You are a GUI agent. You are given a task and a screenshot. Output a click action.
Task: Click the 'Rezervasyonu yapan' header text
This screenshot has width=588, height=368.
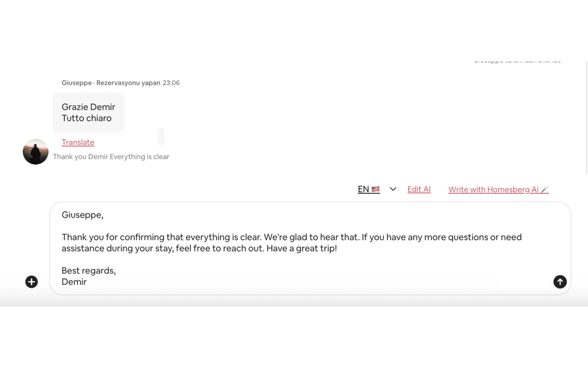[127, 83]
